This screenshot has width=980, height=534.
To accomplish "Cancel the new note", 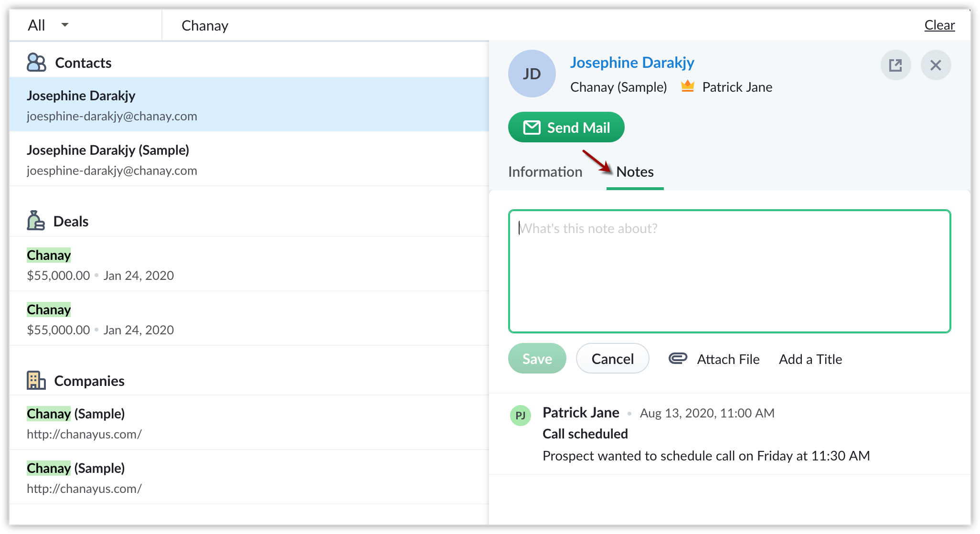I will point(612,359).
